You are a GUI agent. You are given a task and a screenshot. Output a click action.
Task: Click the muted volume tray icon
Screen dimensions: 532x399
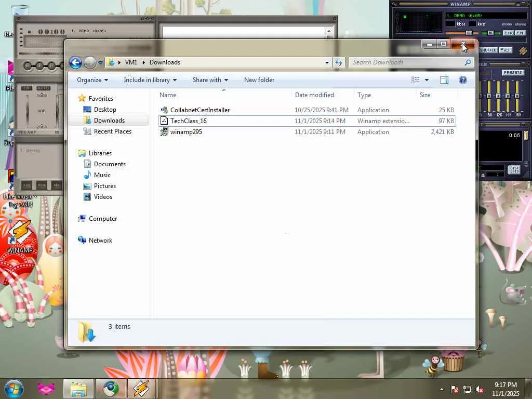(x=480, y=390)
